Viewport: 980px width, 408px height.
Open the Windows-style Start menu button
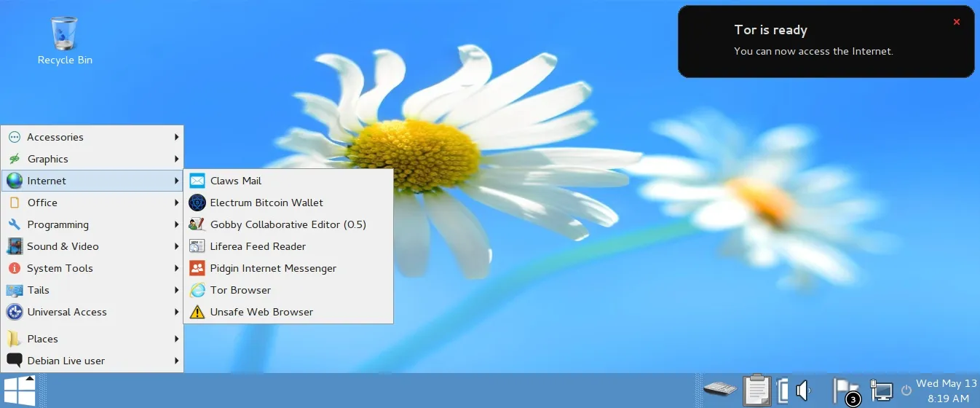pyautogui.click(x=20, y=391)
